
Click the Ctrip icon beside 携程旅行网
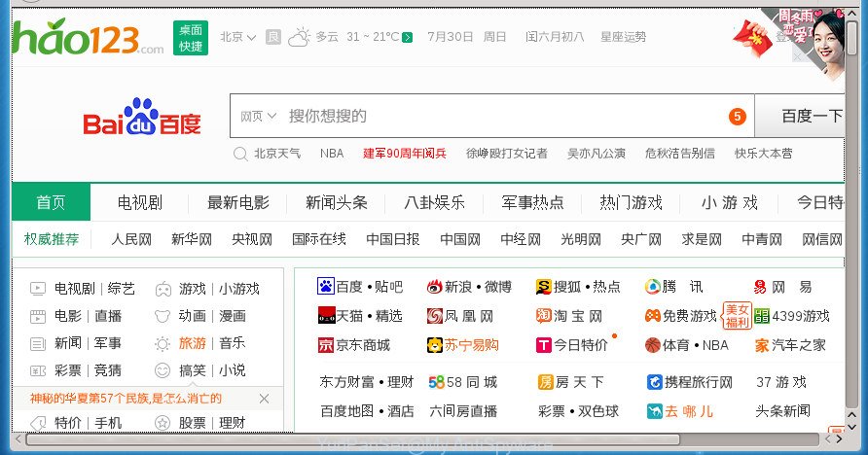coord(654,382)
